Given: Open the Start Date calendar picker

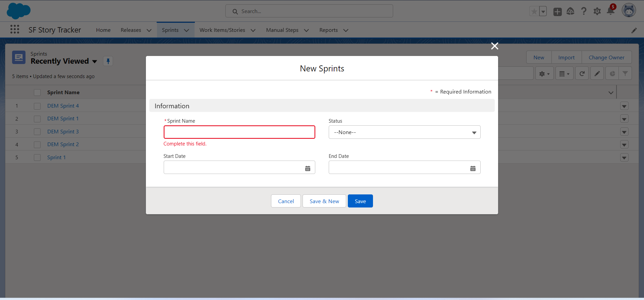Looking at the screenshot, I should click(308, 168).
